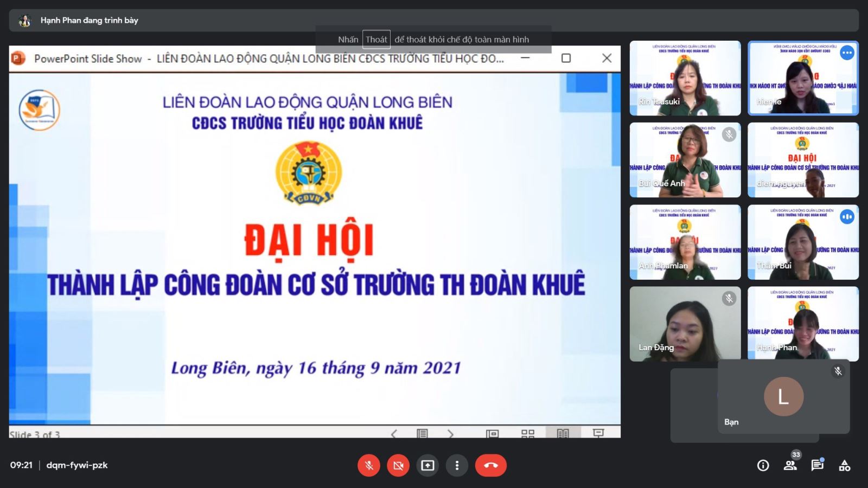Image resolution: width=868 pixels, height=488 pixels.
Task: Switch to Slide Sorter view in PowerPoint
Action: (x=527, y=433)
